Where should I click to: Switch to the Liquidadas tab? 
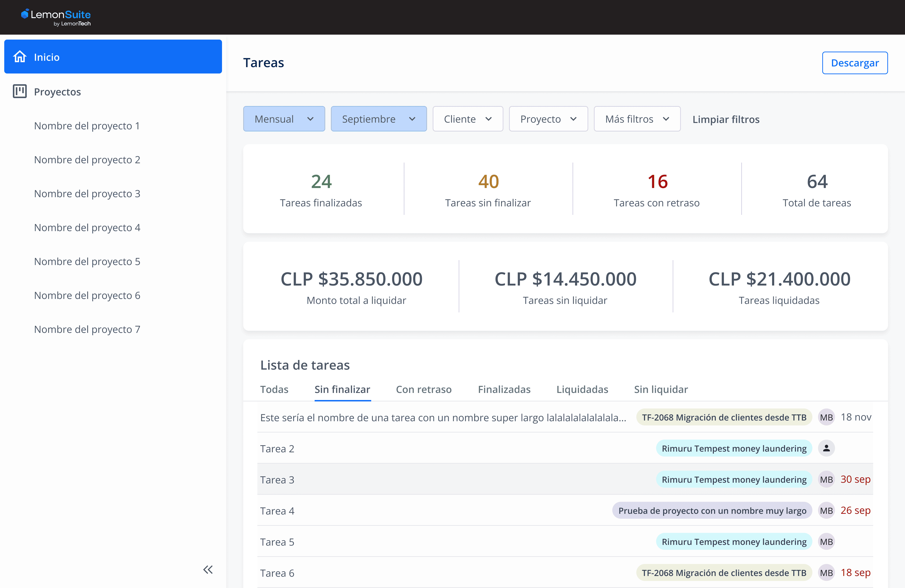[582, 389]
